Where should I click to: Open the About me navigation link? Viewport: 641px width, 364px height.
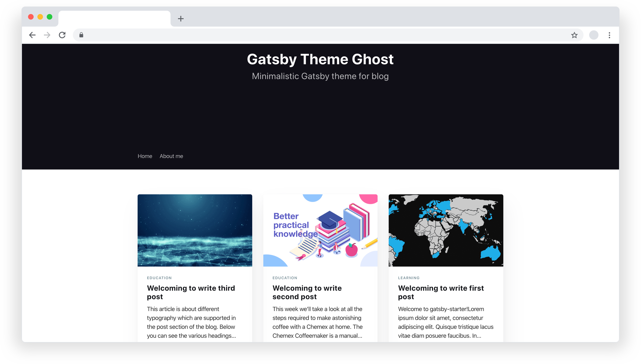tap(171, 156)
